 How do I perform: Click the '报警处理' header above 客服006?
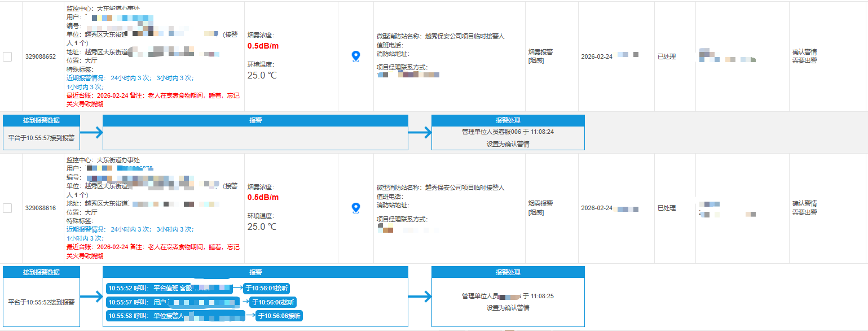pos(508,120)
